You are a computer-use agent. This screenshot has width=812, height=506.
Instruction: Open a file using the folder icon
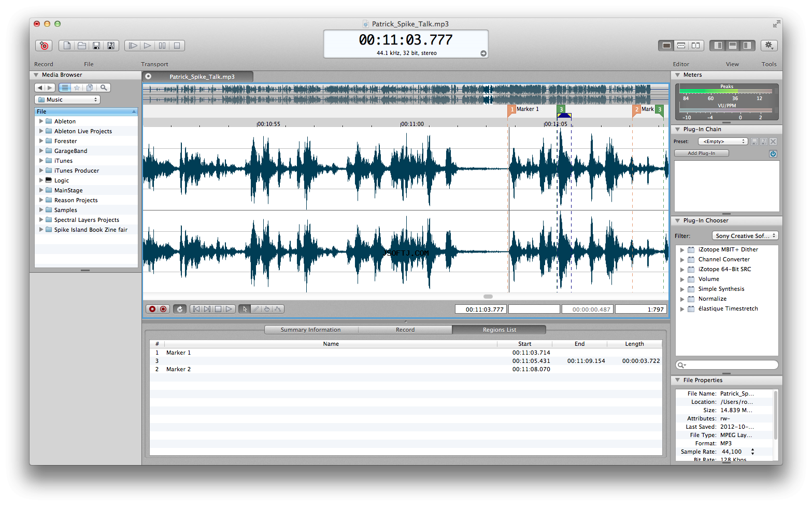point(82,46)
